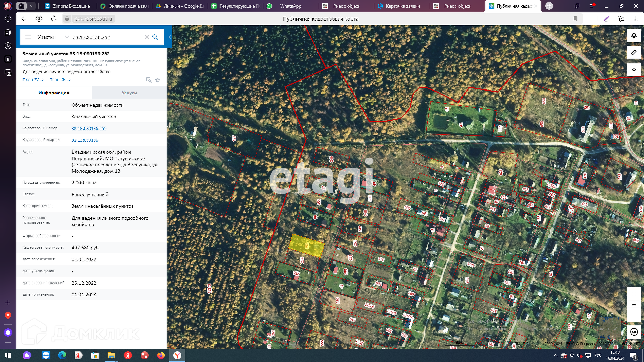This screenshot has width=644, height=362.
Task: Open the map layers panel
Action: click(634, 36)
